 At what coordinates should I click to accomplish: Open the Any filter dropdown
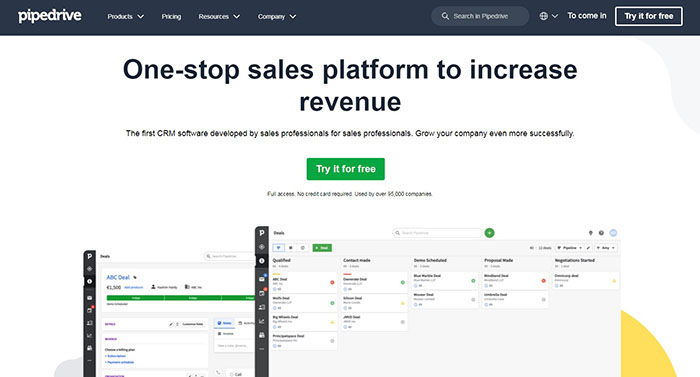point(605,247)
